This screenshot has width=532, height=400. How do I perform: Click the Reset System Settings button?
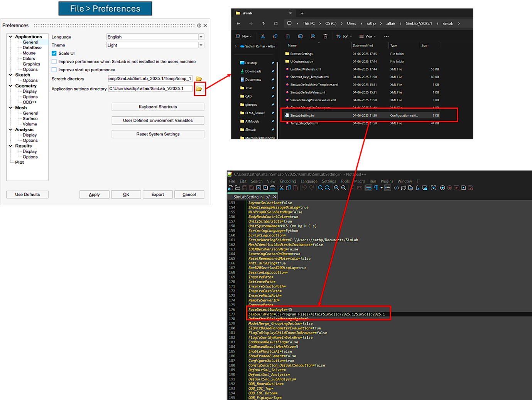coord(158,134)
